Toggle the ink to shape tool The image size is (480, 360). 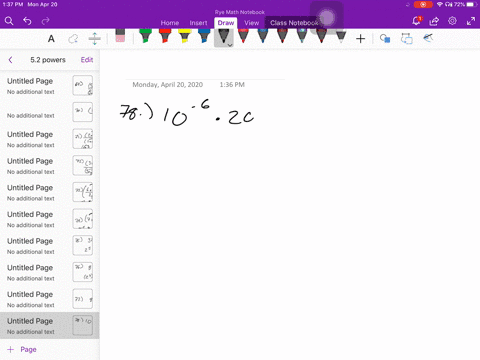(x=385, y=39)
